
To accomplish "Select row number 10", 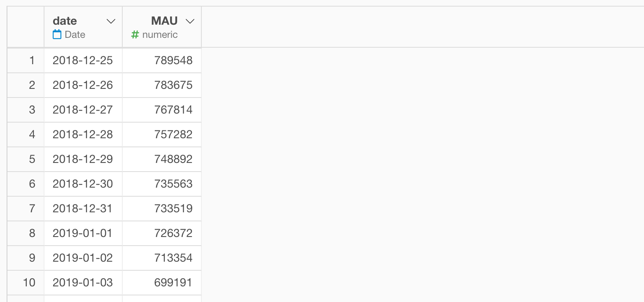I will [x=26, y=283].
